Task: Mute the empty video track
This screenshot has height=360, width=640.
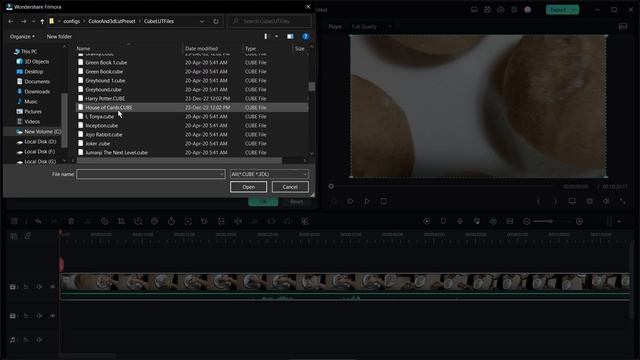Action: pos(39,316)
